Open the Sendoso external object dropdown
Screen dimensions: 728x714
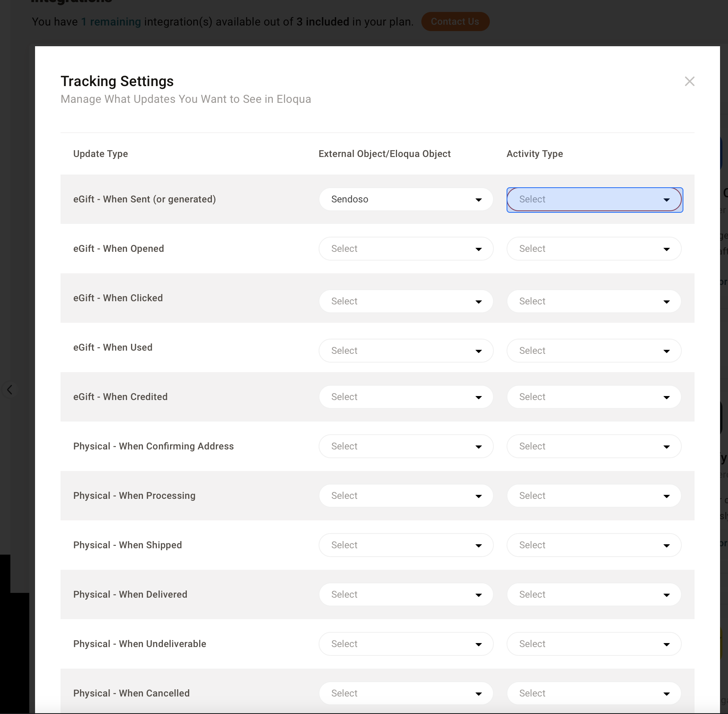pos(406,199)
